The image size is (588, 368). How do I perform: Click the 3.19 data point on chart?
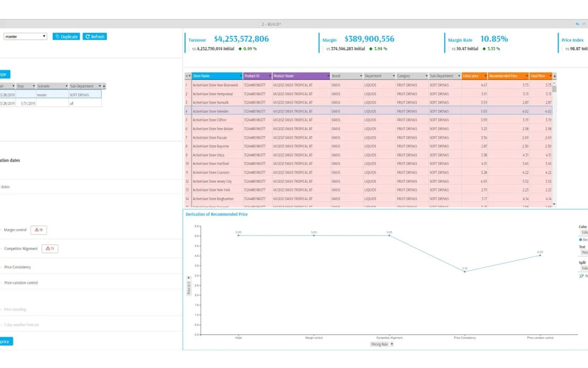(465, 272)
